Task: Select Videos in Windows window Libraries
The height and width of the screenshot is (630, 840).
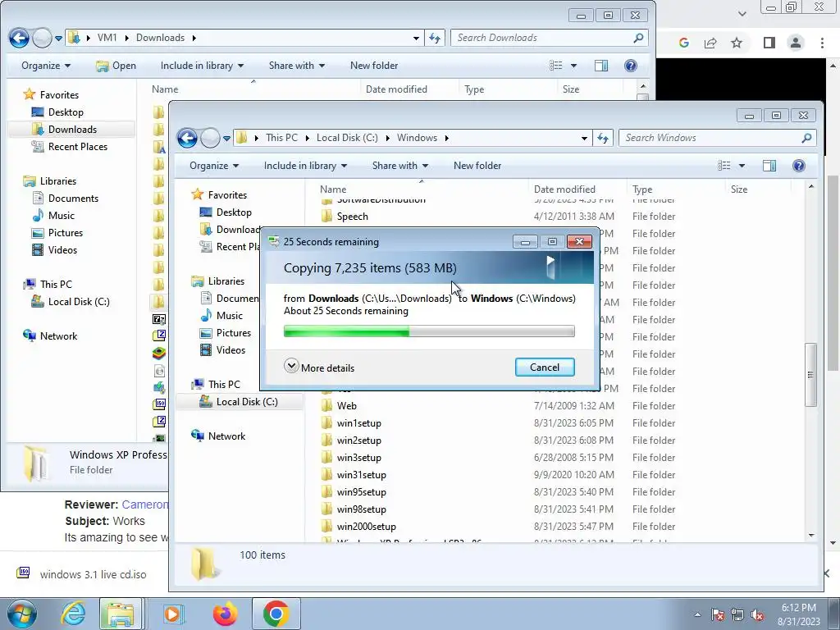Action: (222, 349)
